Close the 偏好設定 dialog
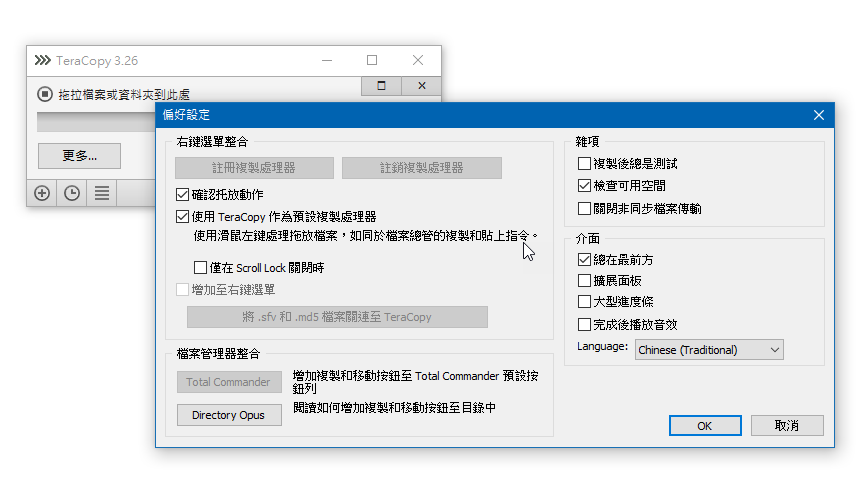859x478 pixels. coord(818,115)
